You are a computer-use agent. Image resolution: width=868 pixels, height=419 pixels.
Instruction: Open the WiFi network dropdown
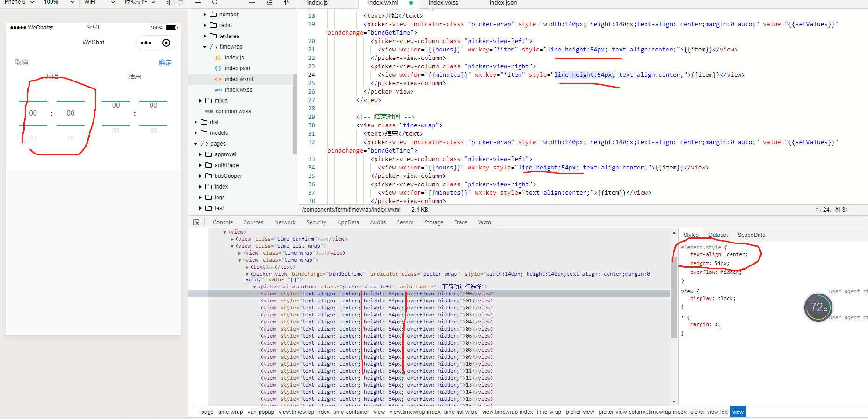point(99,2)
